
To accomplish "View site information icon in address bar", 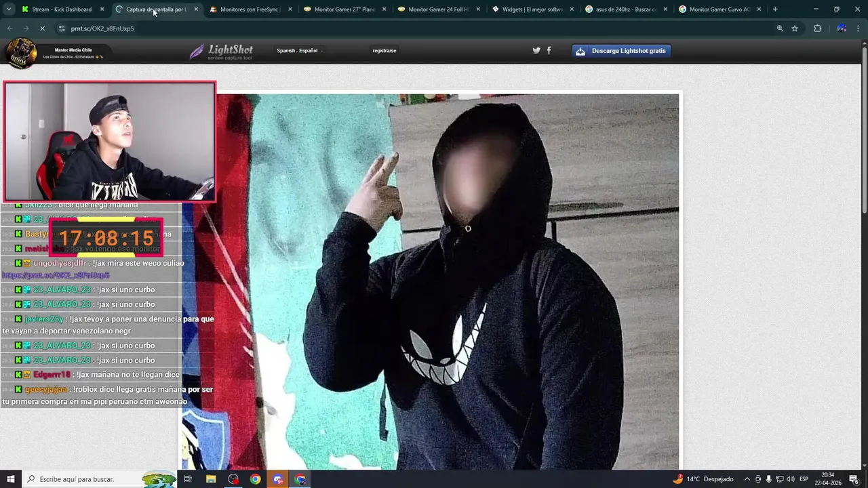I will (62, 28).
